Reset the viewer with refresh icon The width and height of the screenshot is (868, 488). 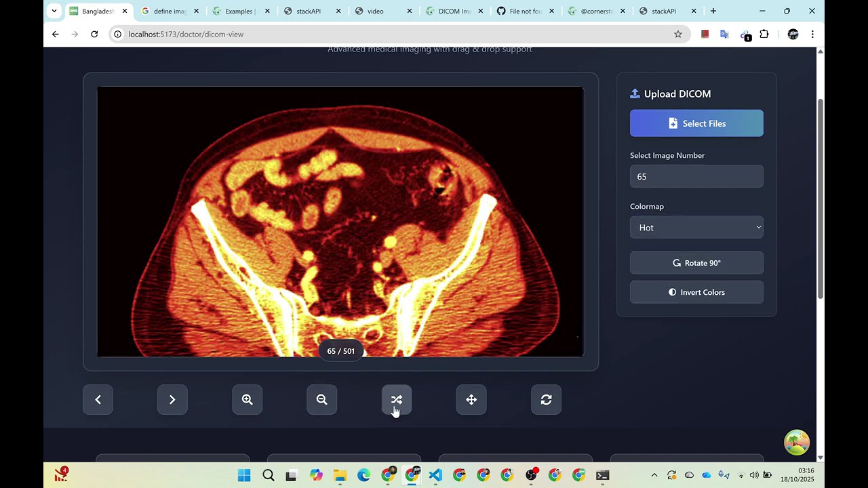(x=546, y=400)
